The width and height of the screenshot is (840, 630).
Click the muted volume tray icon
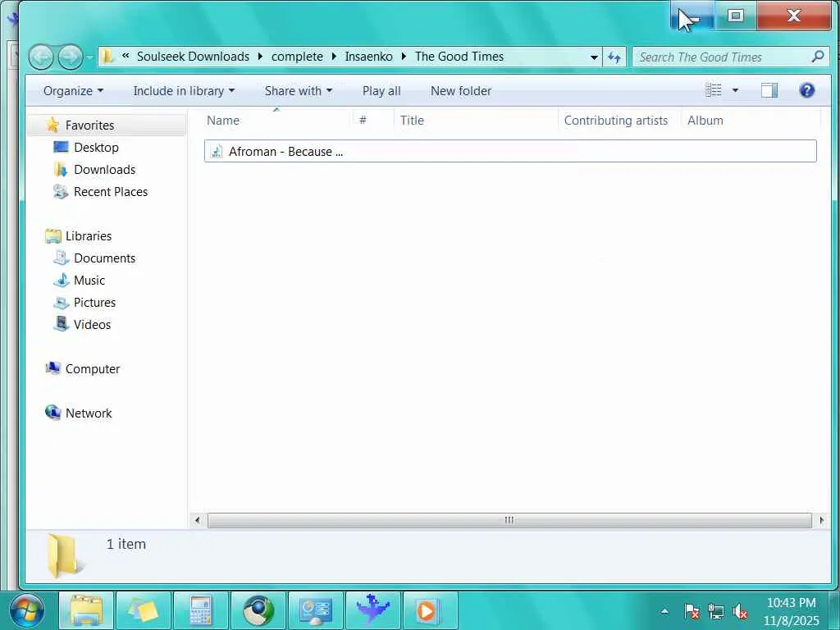point(740,611)
